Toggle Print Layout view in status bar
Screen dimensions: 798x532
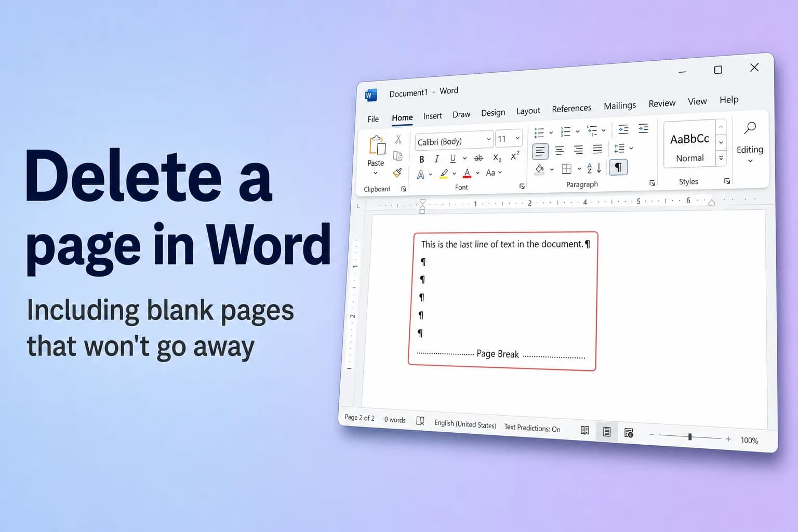click(x=607, y=432)
